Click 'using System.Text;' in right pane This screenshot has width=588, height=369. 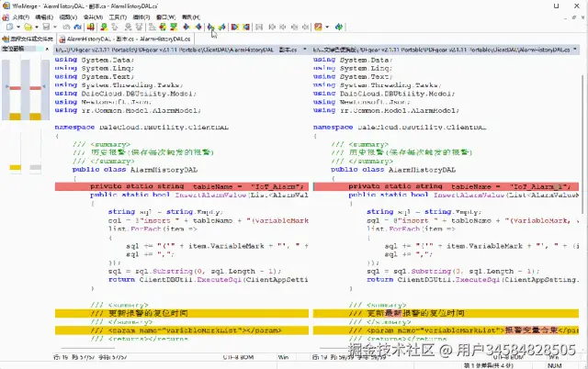pyautogui.click(x=353, y=77)
